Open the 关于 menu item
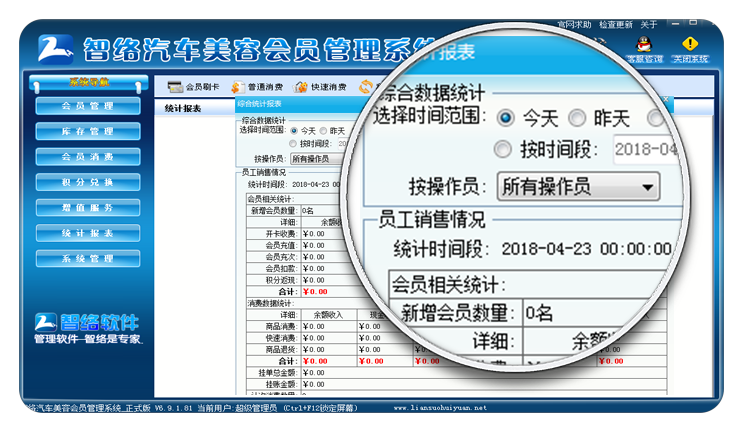Image resolution: width=746 pixels, height=436 pixels. (648, 24)
